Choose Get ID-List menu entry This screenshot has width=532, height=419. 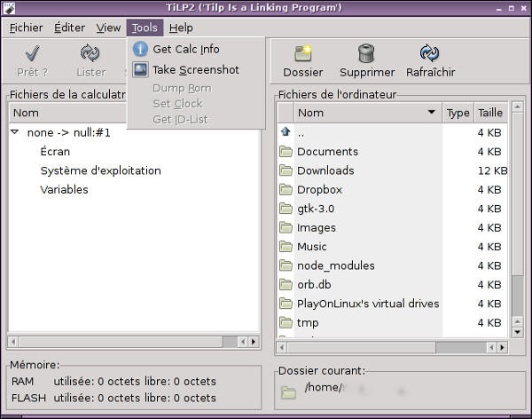pyautogui.click(x=196, y=119)
